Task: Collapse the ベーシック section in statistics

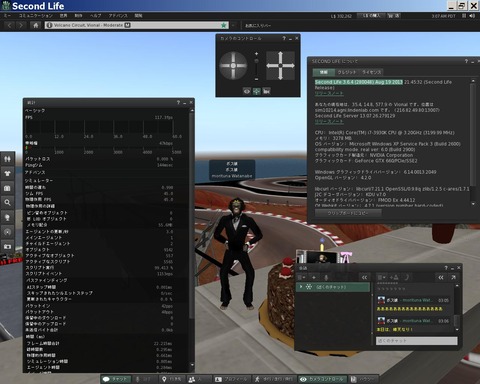Action: [x=35, y=110]
